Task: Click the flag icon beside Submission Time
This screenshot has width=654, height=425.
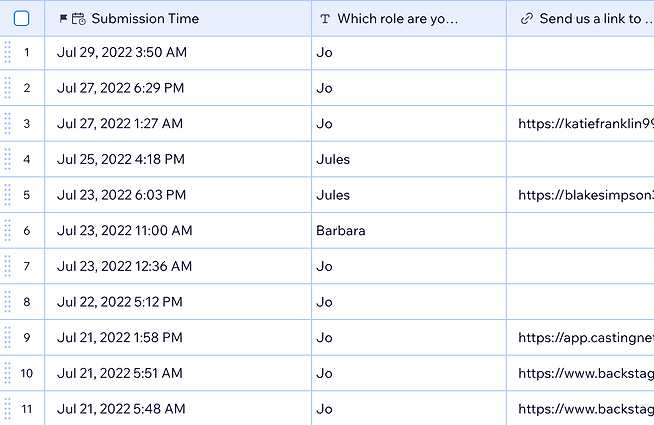Action: point(63,18)
